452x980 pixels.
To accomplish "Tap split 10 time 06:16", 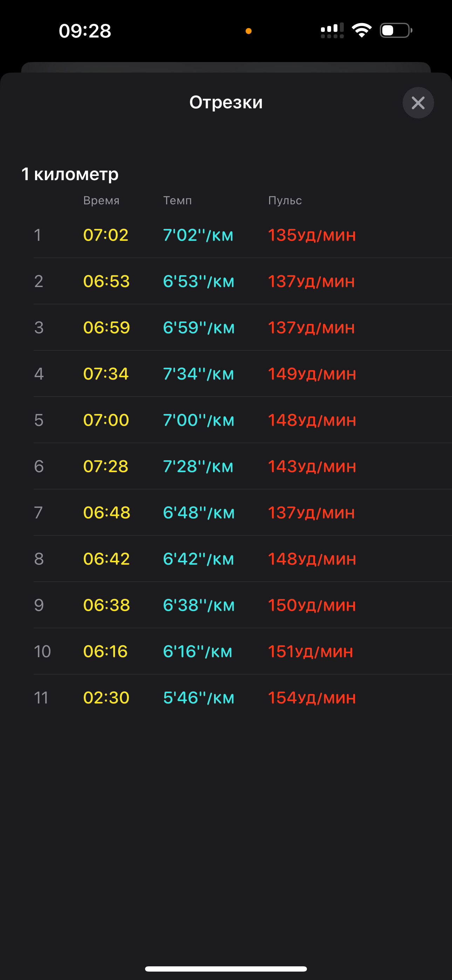I will [x=105, y=652].
